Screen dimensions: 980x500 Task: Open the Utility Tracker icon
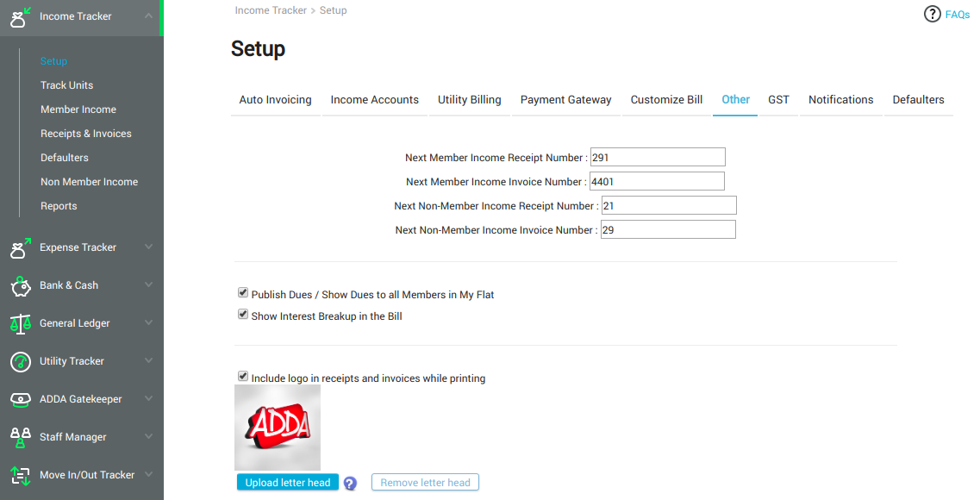point(21,361)
